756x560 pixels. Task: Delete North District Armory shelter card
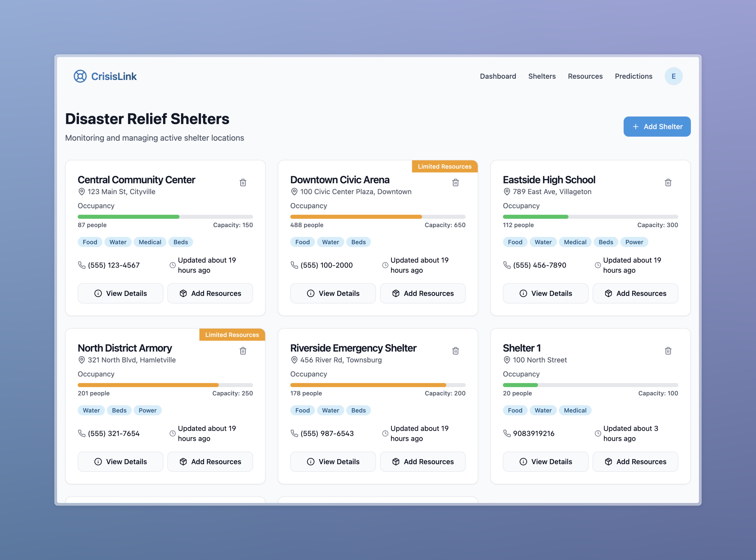point(243,351)
